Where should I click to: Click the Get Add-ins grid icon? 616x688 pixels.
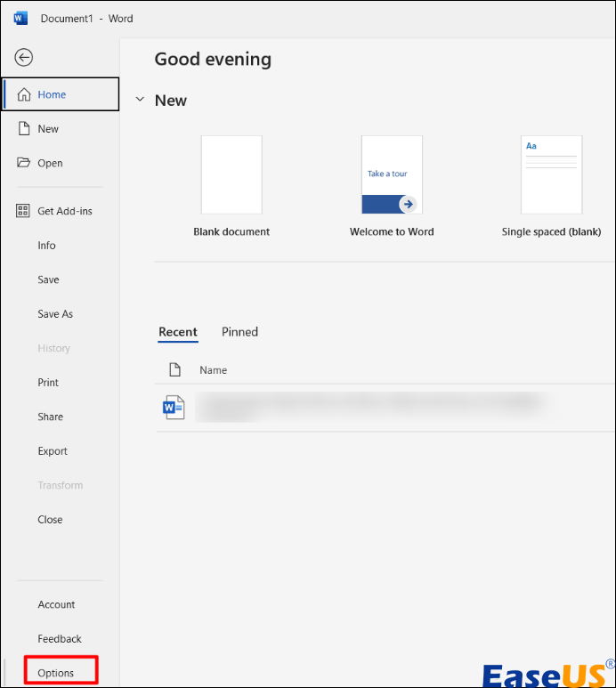click(23, 211)
